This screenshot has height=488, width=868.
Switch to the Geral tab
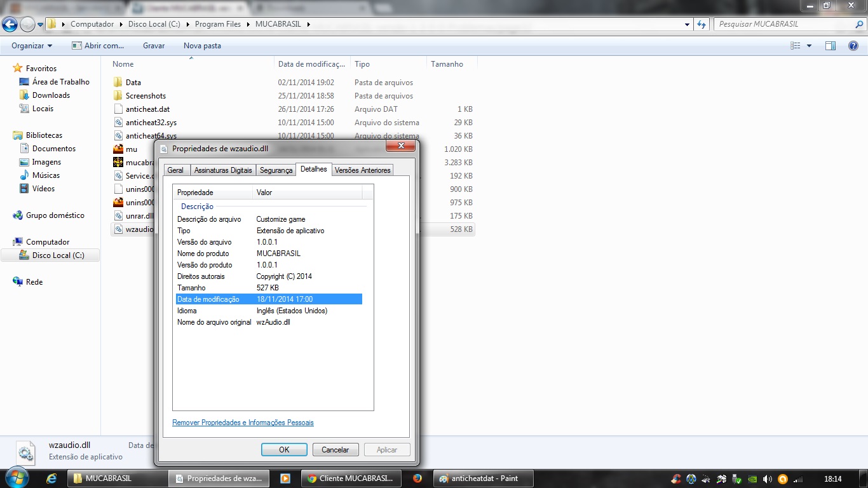(x=175, y=170)
